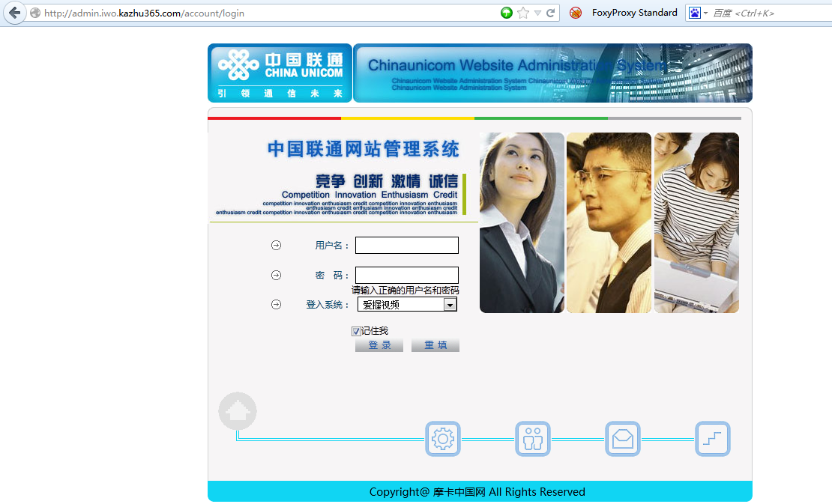Click Competition Innovation Enthusiasm Credit text

370,195
